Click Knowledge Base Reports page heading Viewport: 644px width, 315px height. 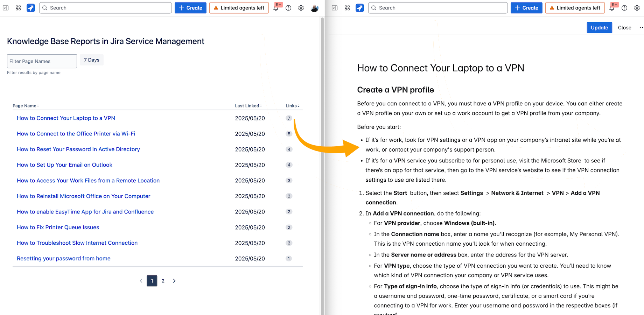tap(106, 41)
